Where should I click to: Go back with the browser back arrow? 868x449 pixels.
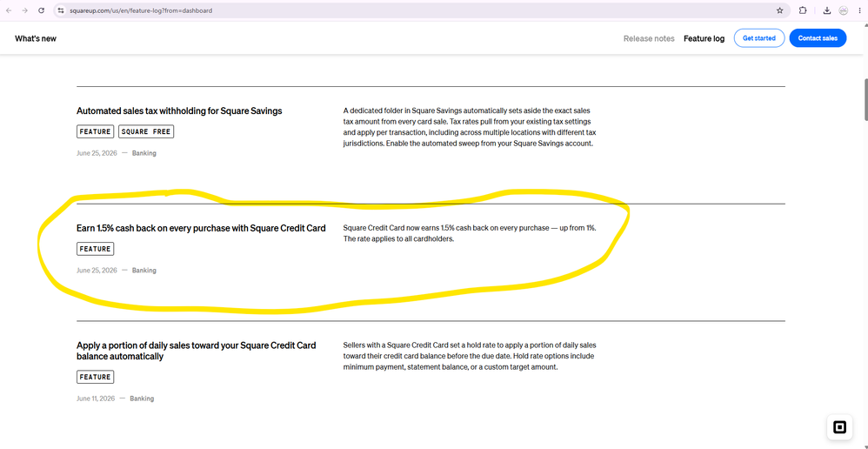point(9,10)
